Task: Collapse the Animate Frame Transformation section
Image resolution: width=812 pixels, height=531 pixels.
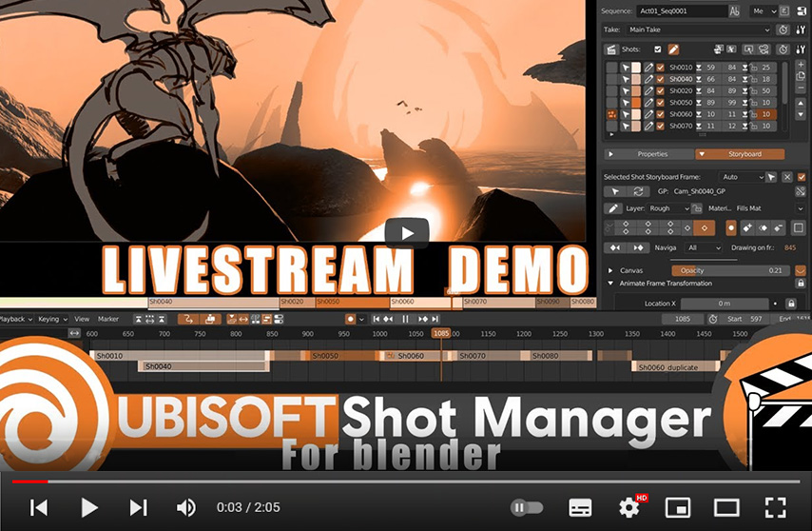Action: (x=611, y=284)
